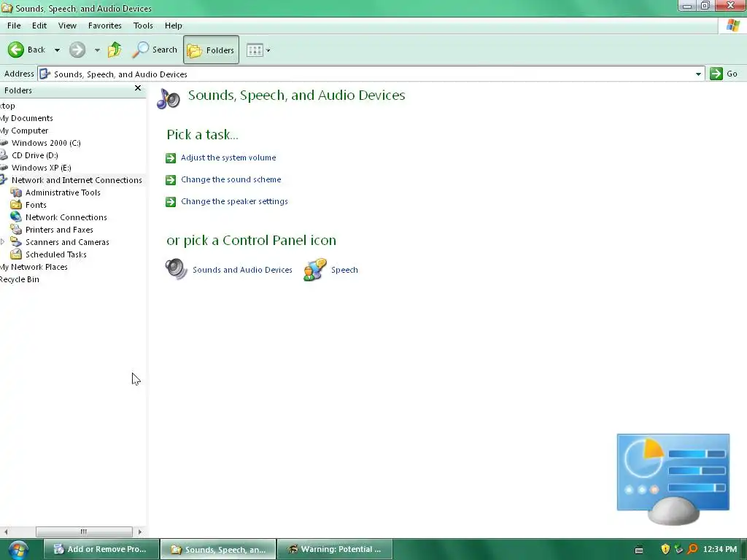Open the Edit menu
This screenshot has height=560, width=747.
[x=39, y=26]
